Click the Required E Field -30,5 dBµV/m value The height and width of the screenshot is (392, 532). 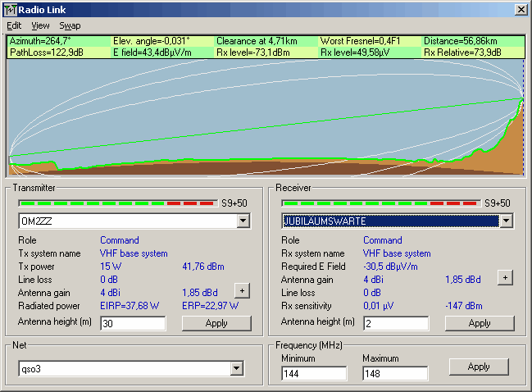390,267
